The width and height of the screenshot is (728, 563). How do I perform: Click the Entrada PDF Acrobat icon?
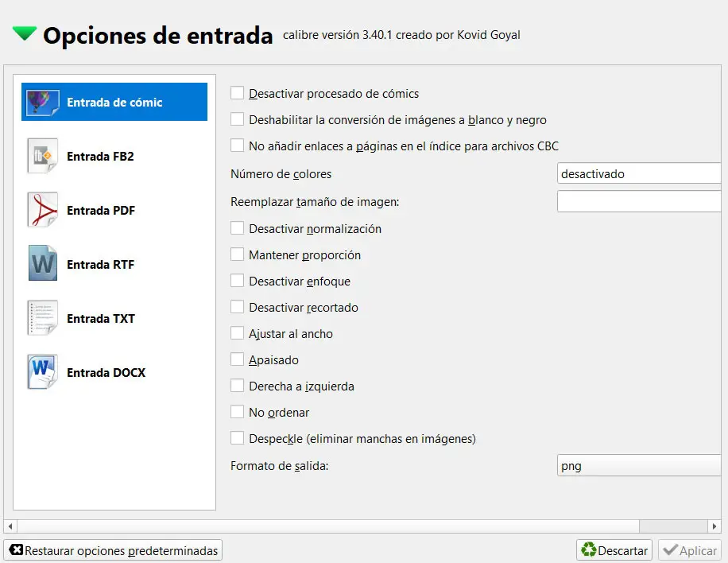click(x=43, y=210)
